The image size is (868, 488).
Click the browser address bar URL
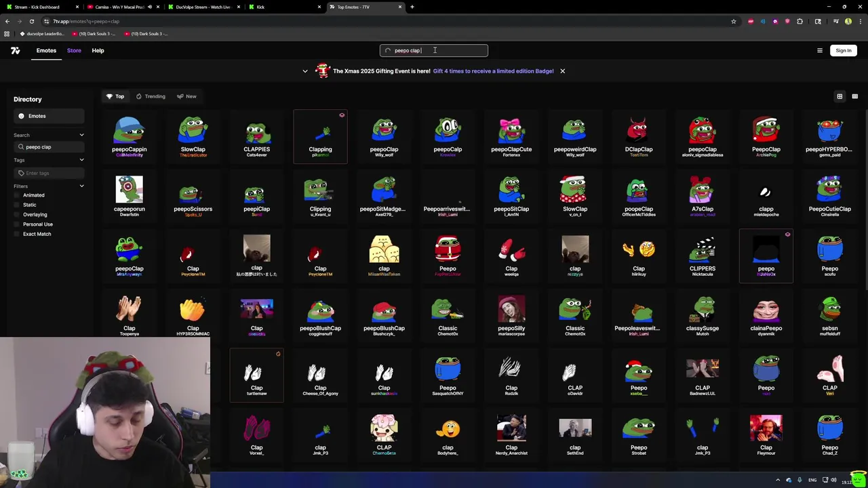click(87, 21)
